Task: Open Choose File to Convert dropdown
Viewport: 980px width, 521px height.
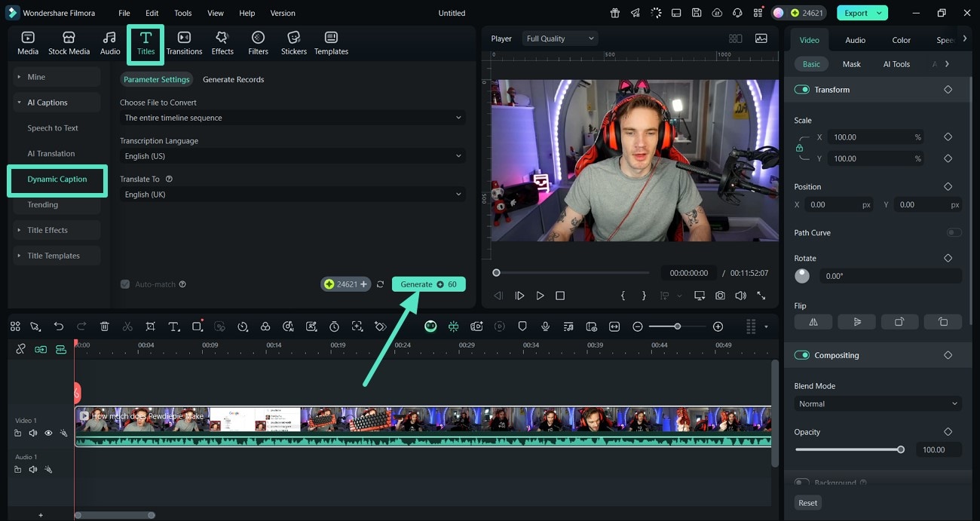Action: click(292, 118)
